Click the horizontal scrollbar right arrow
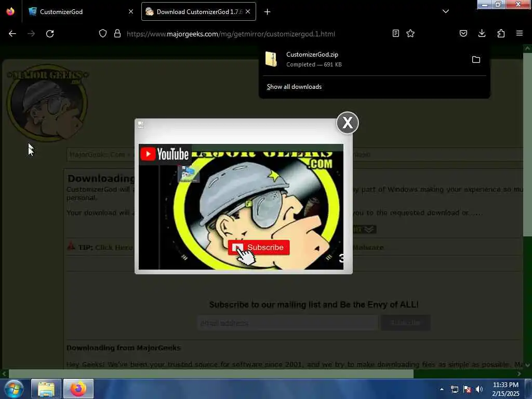 (519, 374)
